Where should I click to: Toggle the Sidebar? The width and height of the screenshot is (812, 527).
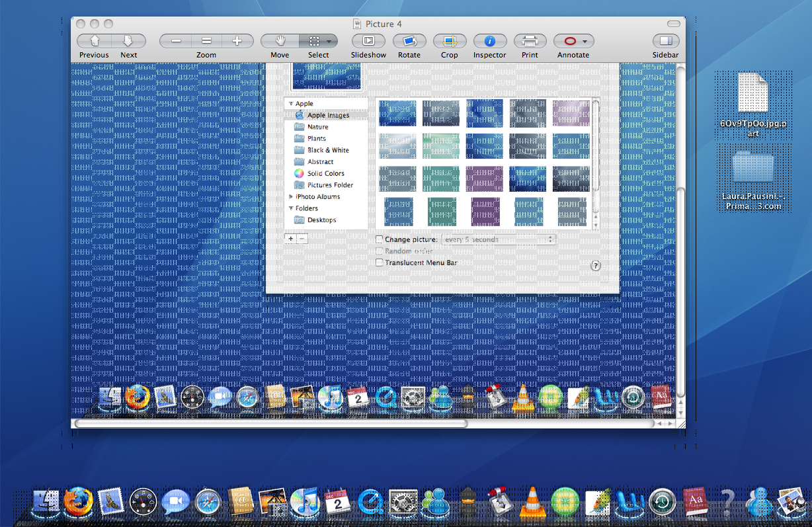tap(665, 41)
